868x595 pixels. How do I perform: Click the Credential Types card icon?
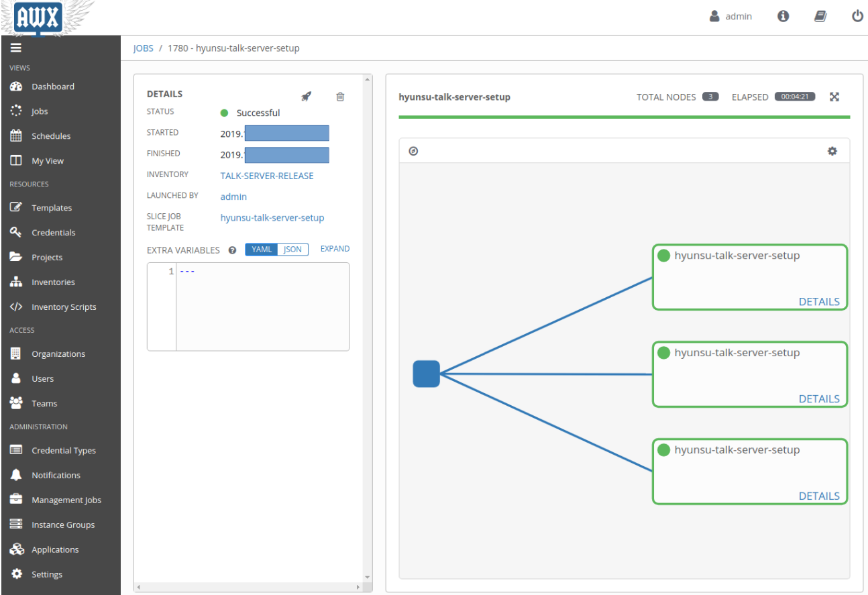pos(17,450)
